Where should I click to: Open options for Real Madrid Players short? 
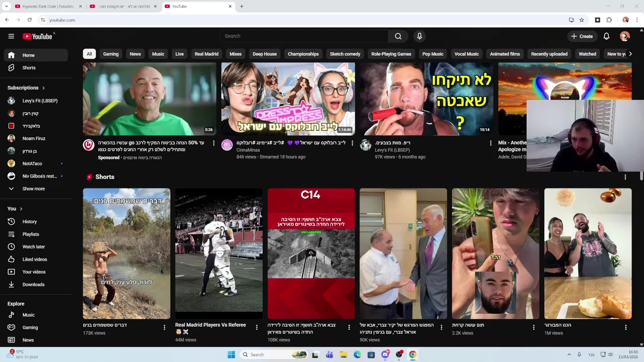pos(257,327)
